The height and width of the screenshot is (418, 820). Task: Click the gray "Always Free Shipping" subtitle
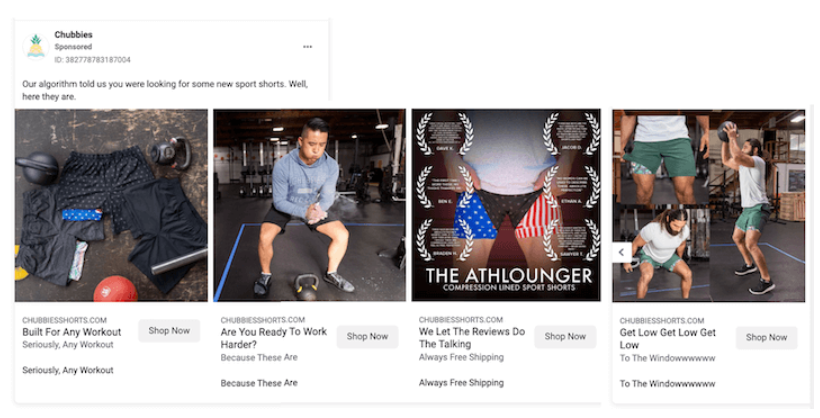click(461, 357)
